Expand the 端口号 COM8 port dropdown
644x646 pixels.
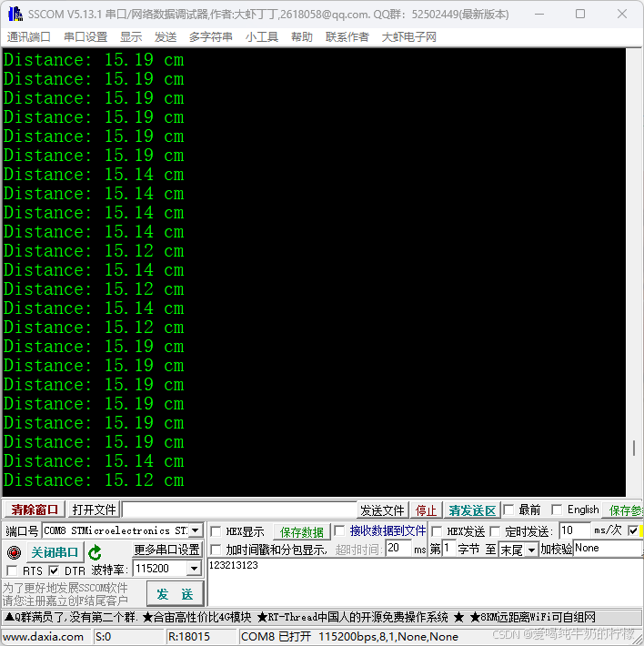click(196, 530)
